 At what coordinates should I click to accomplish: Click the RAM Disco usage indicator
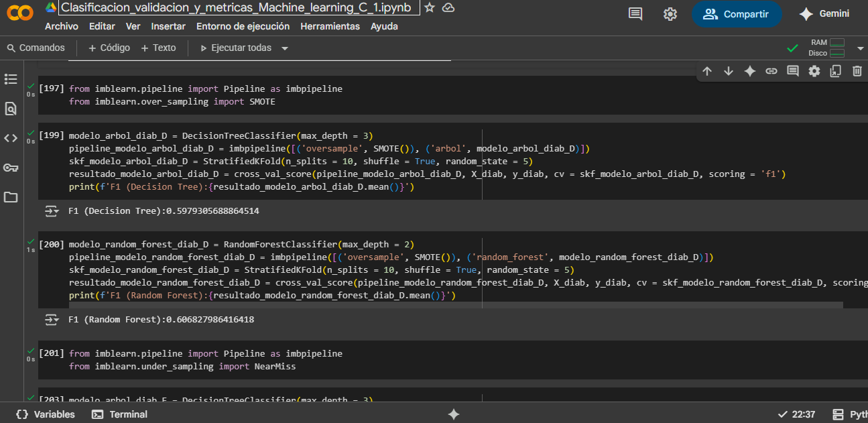click(826, 48)
